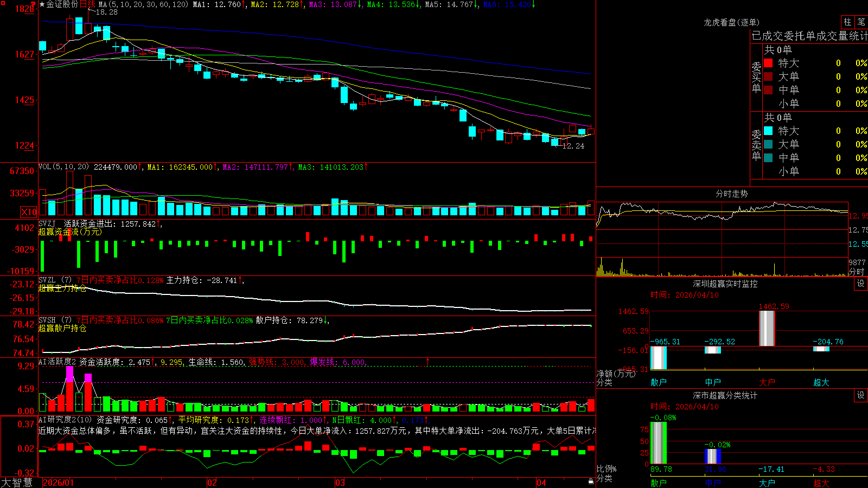Click the 深圳超赢实时监控 panel title
868x488 pixels.
point(725,284)
